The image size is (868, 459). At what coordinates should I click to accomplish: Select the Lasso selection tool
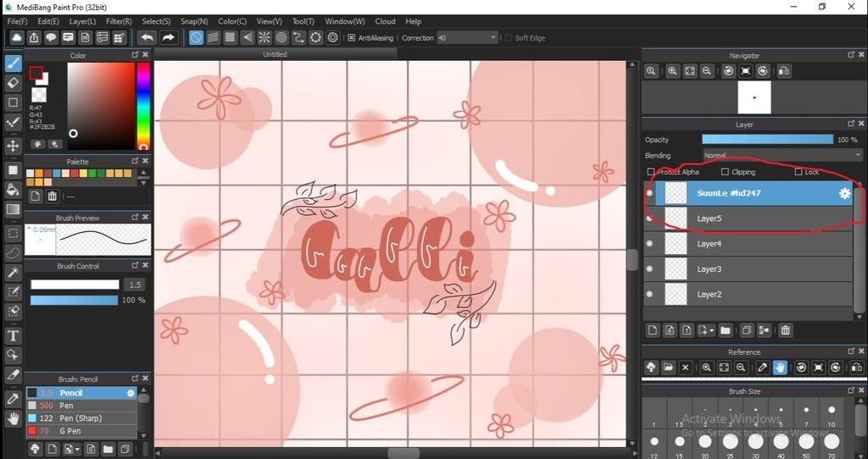[x=14, y=253]
